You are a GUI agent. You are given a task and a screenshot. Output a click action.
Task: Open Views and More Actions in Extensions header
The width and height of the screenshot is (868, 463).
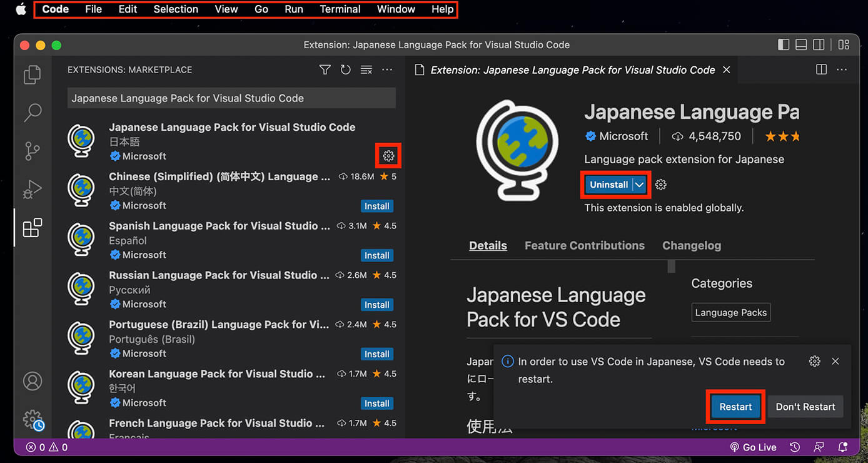(387, 69)
